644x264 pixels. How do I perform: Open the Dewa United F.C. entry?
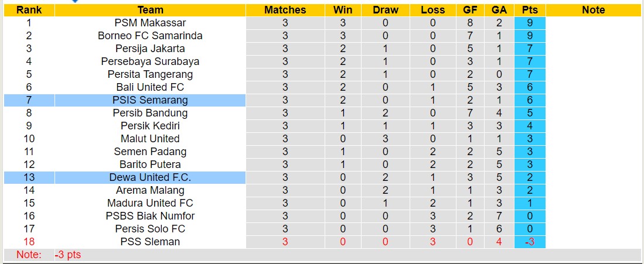pyautogui.click(x=150, y=177)
